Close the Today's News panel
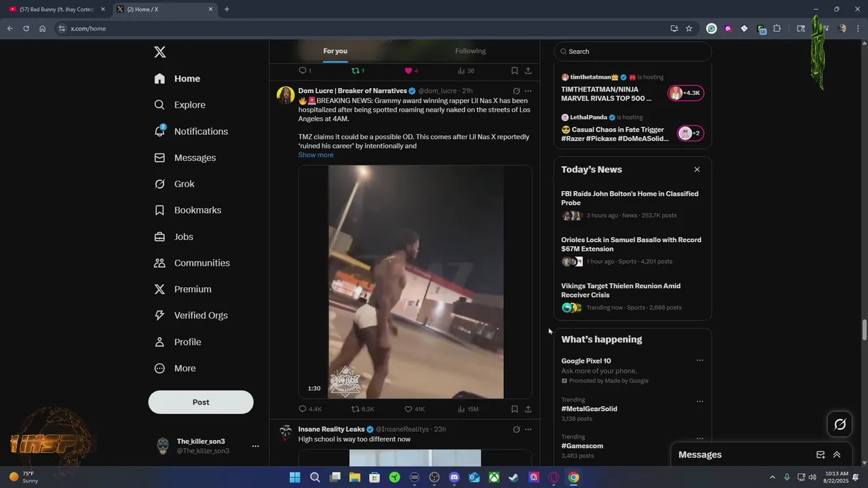This screenshot has width=868, height=488. coord(696,169)
